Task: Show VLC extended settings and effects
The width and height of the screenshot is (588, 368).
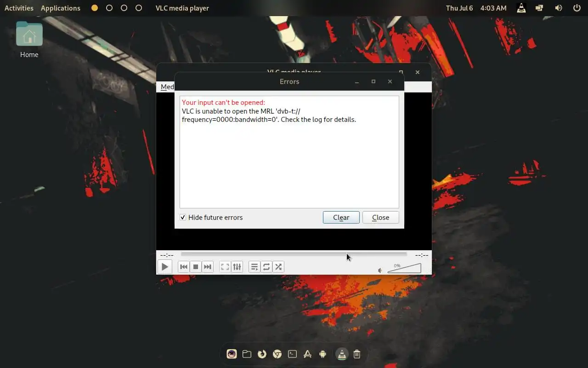Action: [x=237, y=267]
